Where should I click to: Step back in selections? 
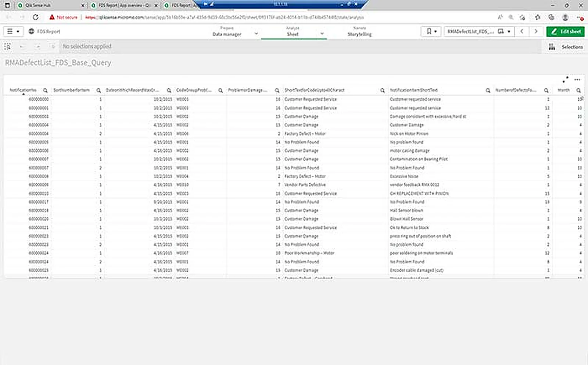[22, 47]
